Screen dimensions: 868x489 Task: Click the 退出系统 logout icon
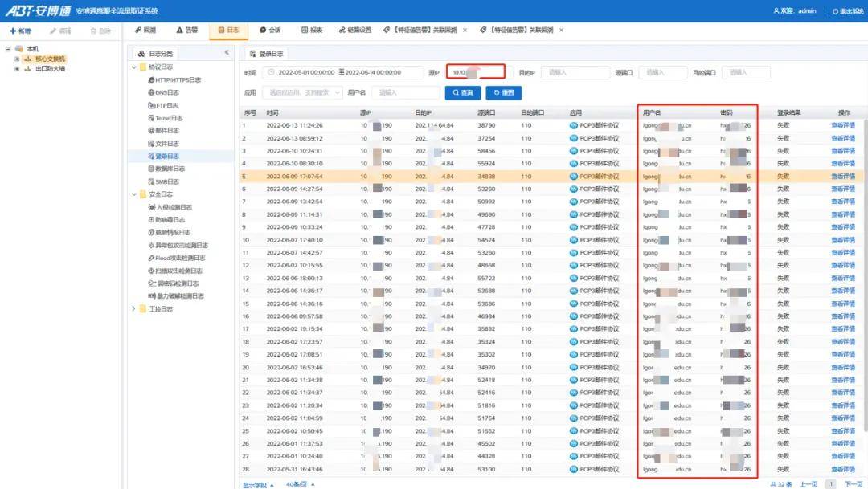pyautogui.click(x=835, y=11)
